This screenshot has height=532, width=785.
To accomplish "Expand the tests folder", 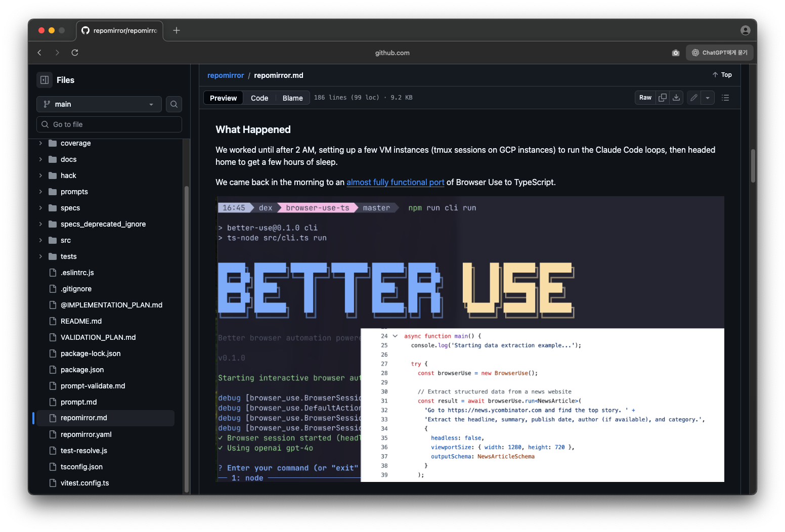I will (40, 256).
